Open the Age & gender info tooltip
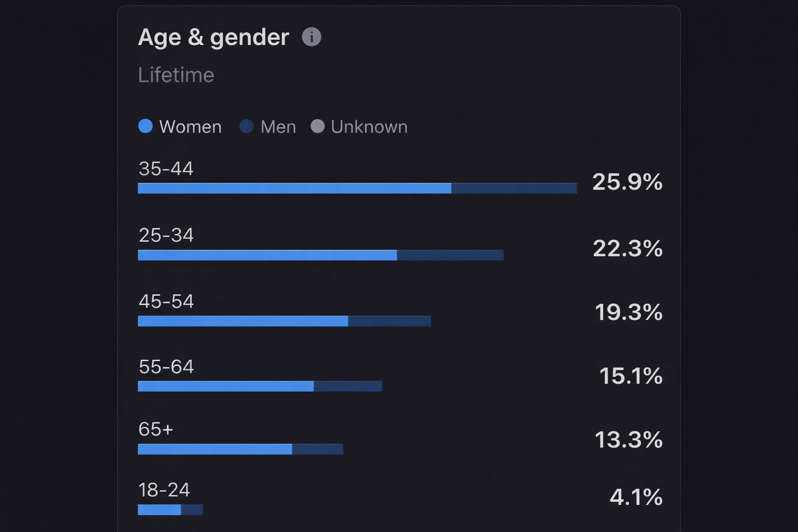Image resolution: width=798 pixels, height=532 pixels. tap(311, 36)
